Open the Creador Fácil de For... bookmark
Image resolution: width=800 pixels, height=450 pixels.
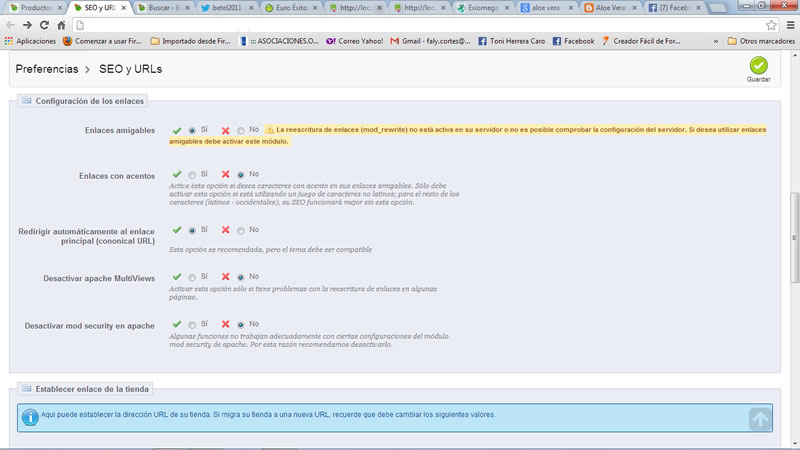[x=641, y=41]
